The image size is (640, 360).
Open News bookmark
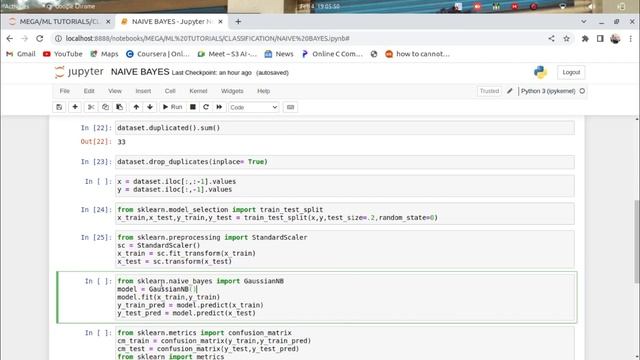279,54
